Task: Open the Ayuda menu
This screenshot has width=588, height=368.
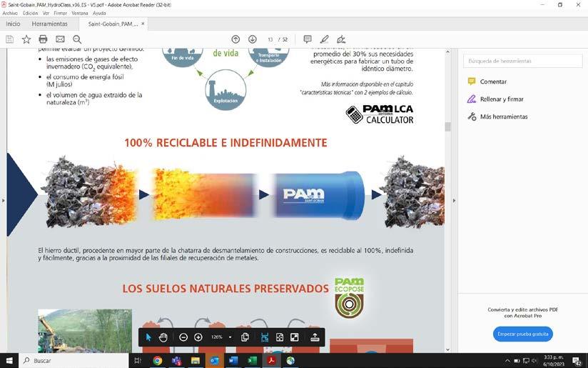Action: pyautogui.click(x=99, y=13)
